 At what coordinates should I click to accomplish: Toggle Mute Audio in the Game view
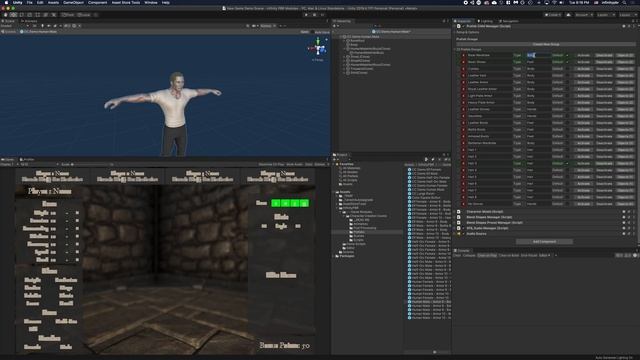(x=294, y=164)
